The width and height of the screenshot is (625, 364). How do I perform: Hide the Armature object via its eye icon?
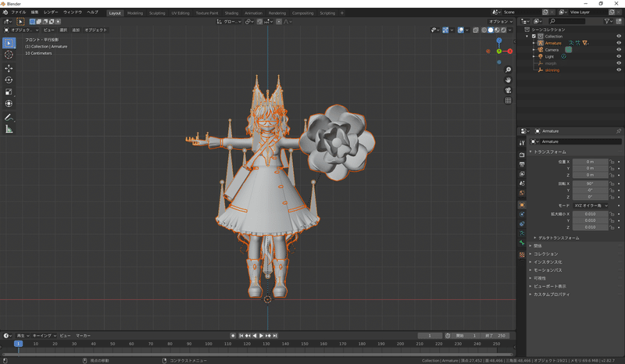(619, 43)
